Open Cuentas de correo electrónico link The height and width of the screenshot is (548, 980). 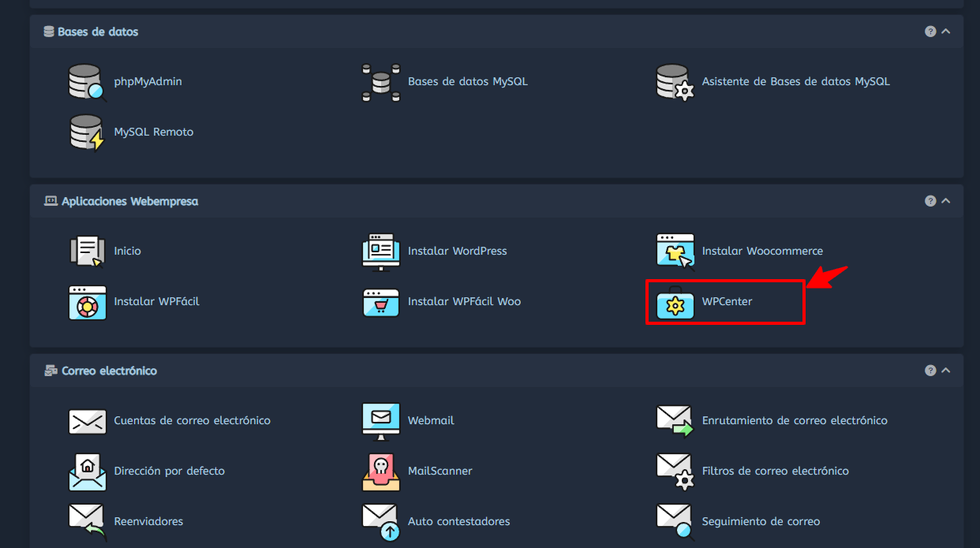[x=193, y=421]
